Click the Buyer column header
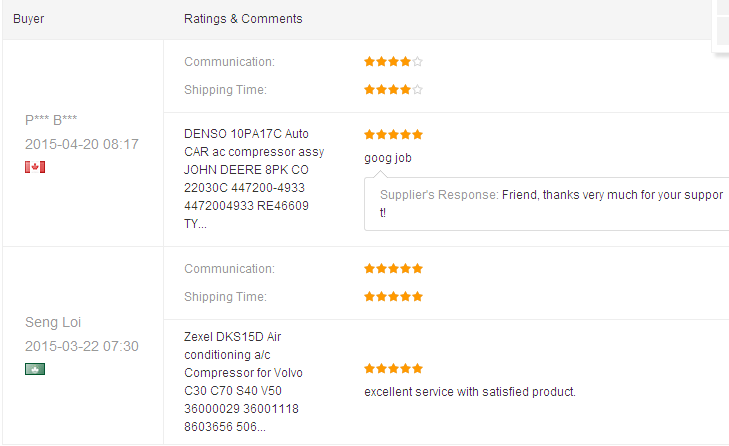Viewport: 729px width, 446px height. [29, 19]
